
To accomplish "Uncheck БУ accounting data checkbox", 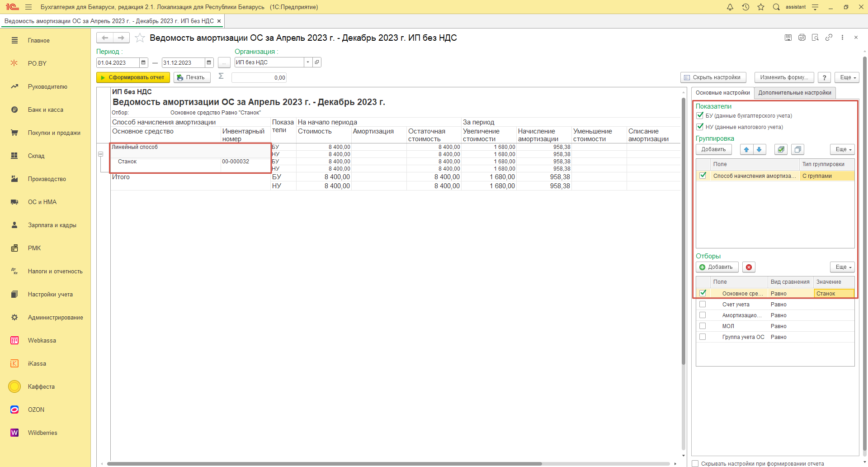I will pyautogui.click(x=700, y=115).
